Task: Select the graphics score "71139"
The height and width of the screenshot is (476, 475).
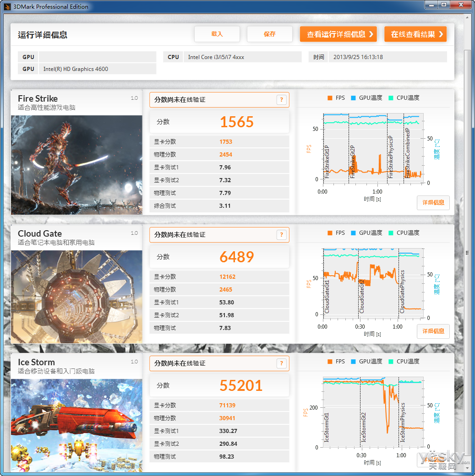Action: click(227, 406)
